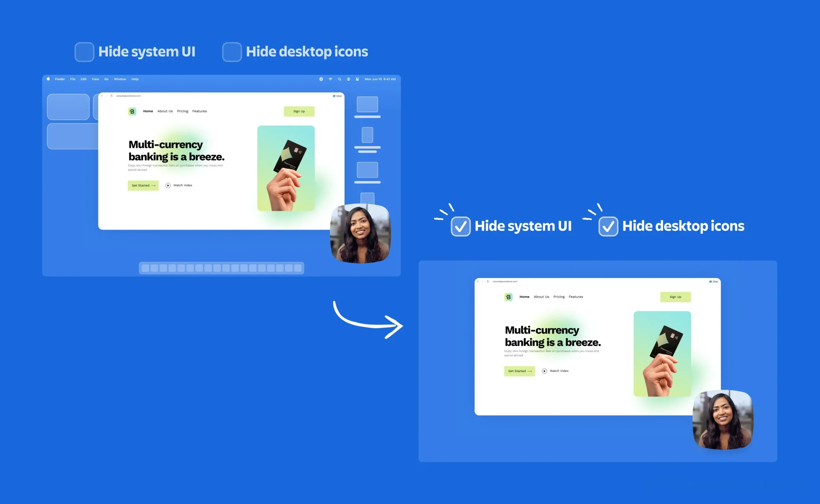The height and width of the screenshot is (504, 820).
Task: Open the Apple menu icon
Action: (x=48, y=79)
